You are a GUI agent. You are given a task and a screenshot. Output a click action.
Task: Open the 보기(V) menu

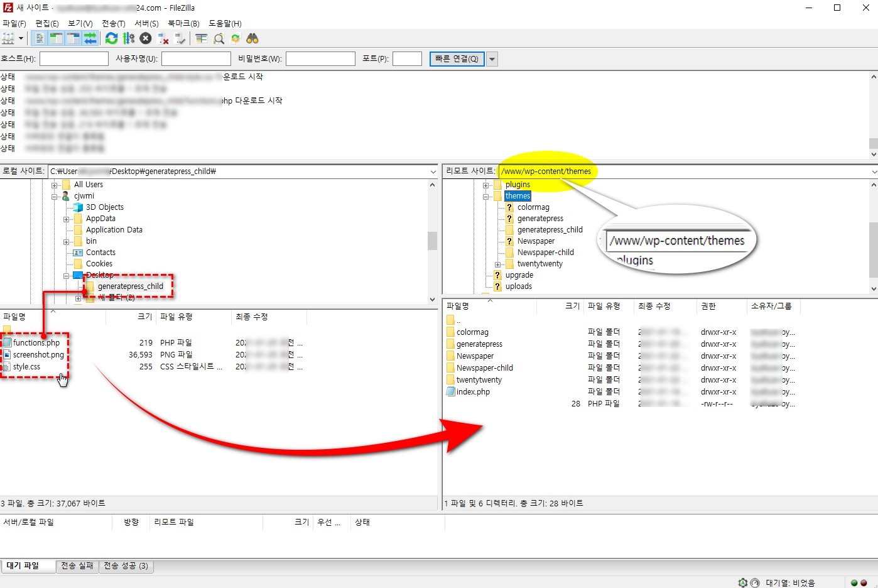coord(80,23)
